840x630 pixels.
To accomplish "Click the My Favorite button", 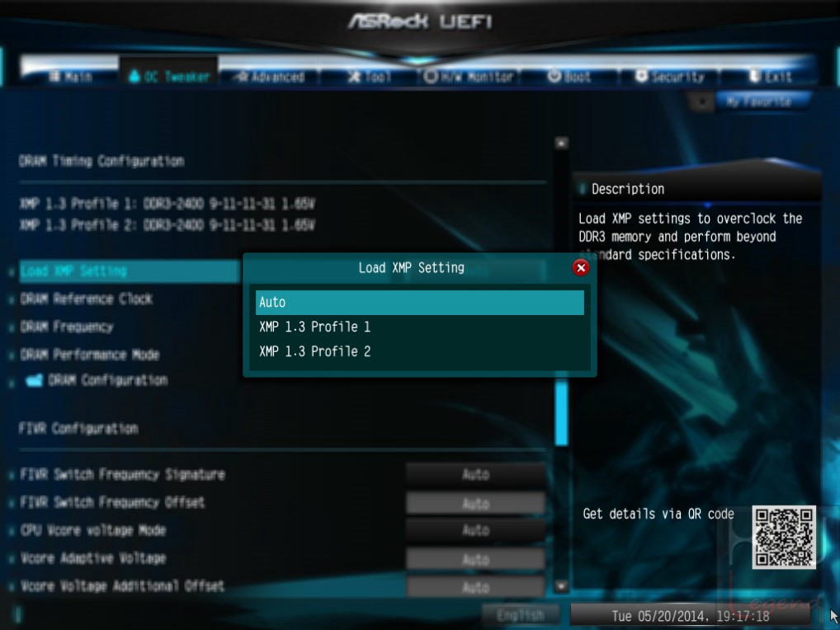I will pos(759,101).
